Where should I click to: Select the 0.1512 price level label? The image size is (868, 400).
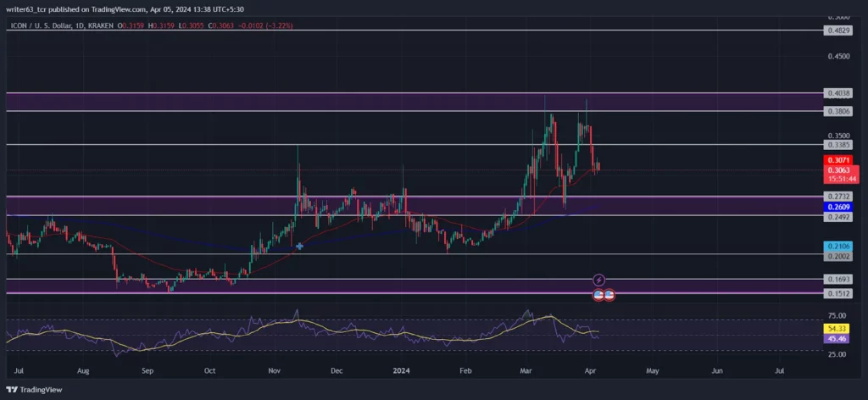tap(837, 294)
